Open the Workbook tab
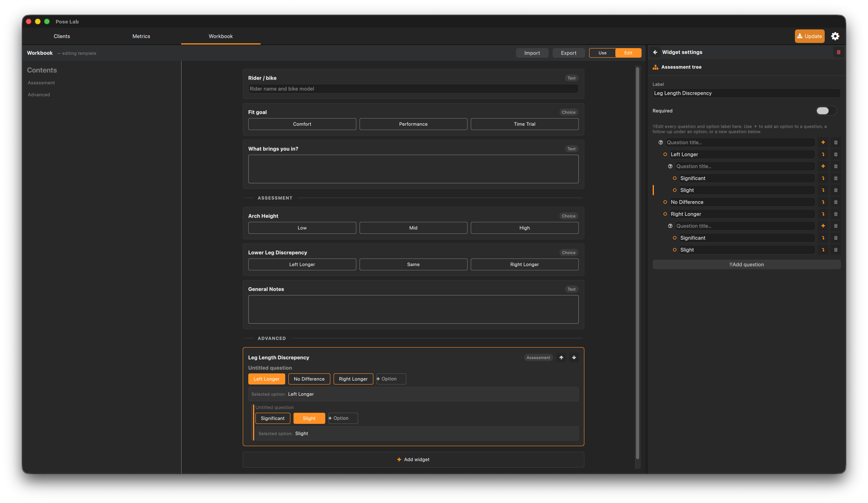 click(x=220, y=36)
